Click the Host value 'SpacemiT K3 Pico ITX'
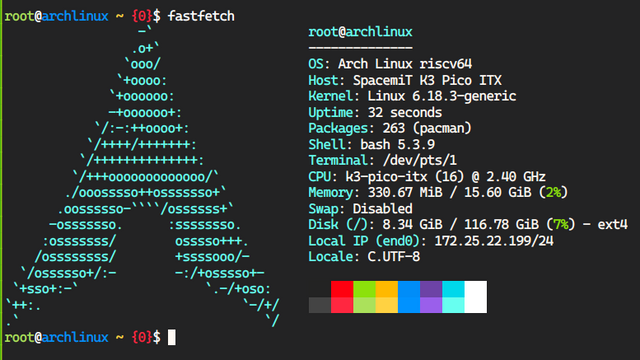 point(427,80)
